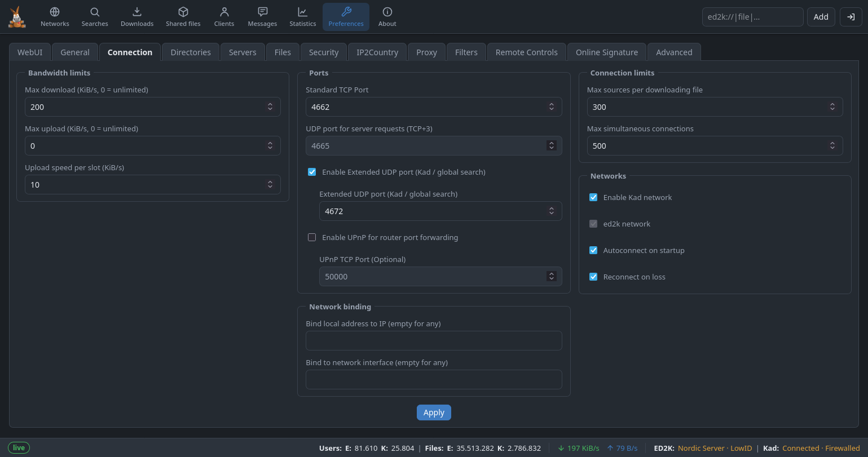Click the users count "81.610" in status bar
The height and width of the screenshot is (457, 868).
366,448
